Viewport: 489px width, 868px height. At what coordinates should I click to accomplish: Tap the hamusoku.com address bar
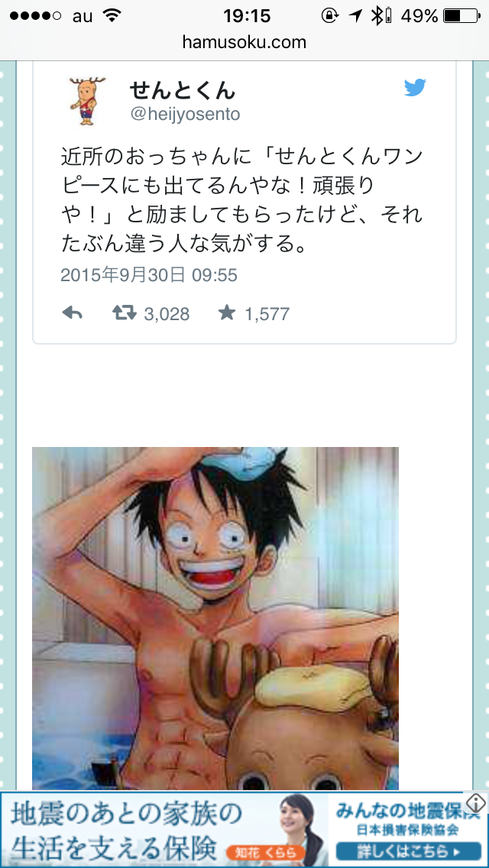244,42
